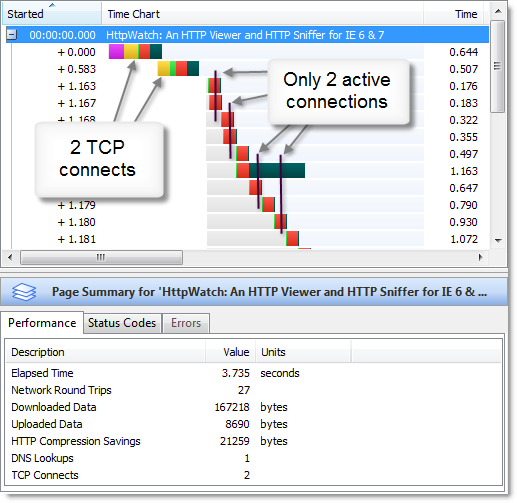Click the value 3.735
The height and width of the screenshot is (503, 517).
(235, 373)
